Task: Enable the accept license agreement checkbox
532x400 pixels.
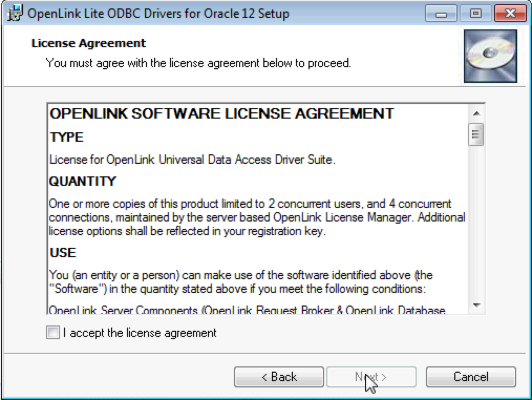Action: pyautogui.click(x=53, y=333)
